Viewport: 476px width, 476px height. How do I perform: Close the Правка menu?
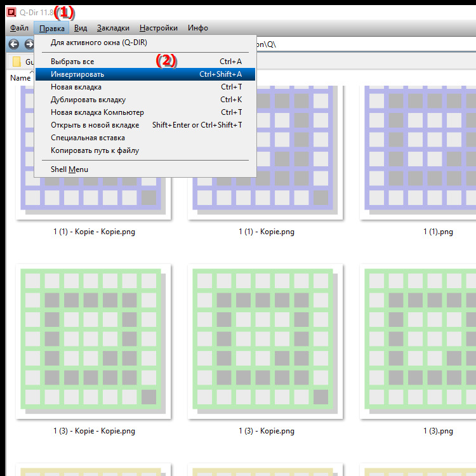[51, 28]
